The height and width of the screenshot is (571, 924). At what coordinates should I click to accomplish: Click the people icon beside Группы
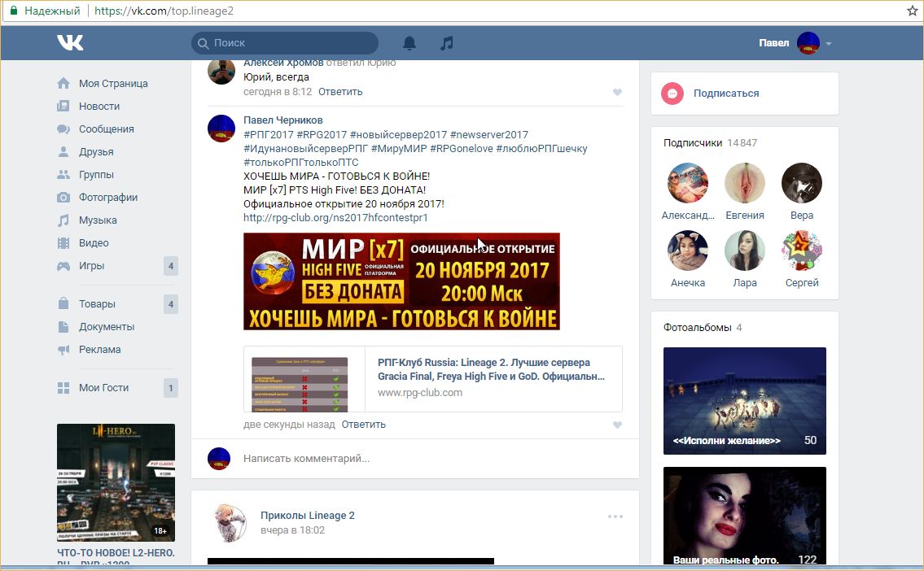pos(63,175)
